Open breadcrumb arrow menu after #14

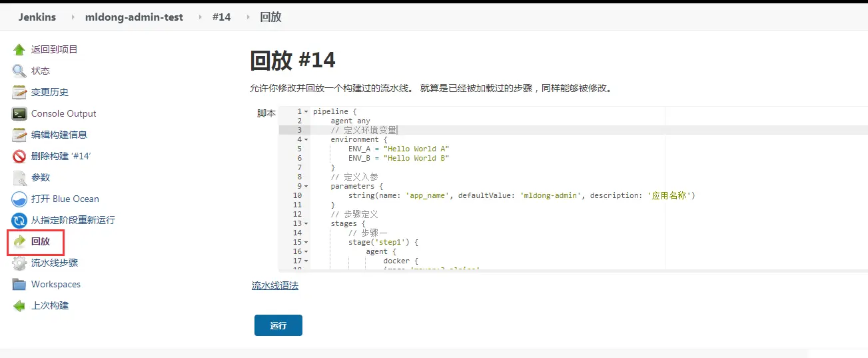point(248,17)
